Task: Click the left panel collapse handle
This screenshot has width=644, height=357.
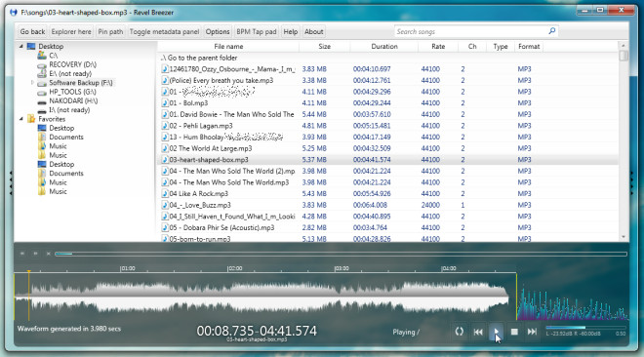Action: click(11, 182)
